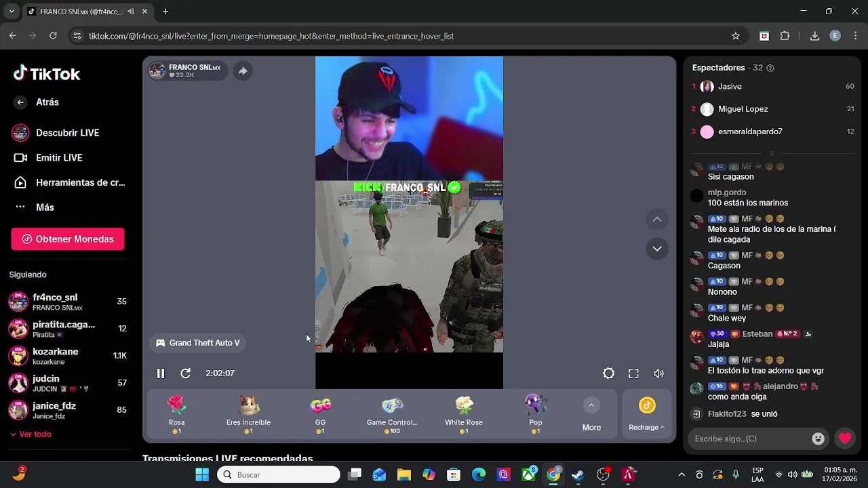Viewport: 868px width, 488px height.
Task: Open kozarkane live in Siguiendo list
Action: (67, 356)
